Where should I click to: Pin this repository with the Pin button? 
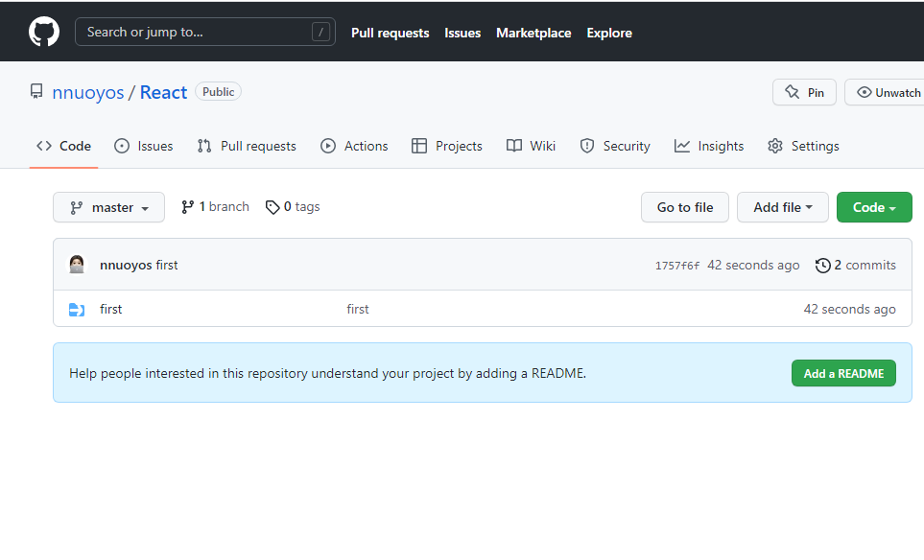coord(804,92)
